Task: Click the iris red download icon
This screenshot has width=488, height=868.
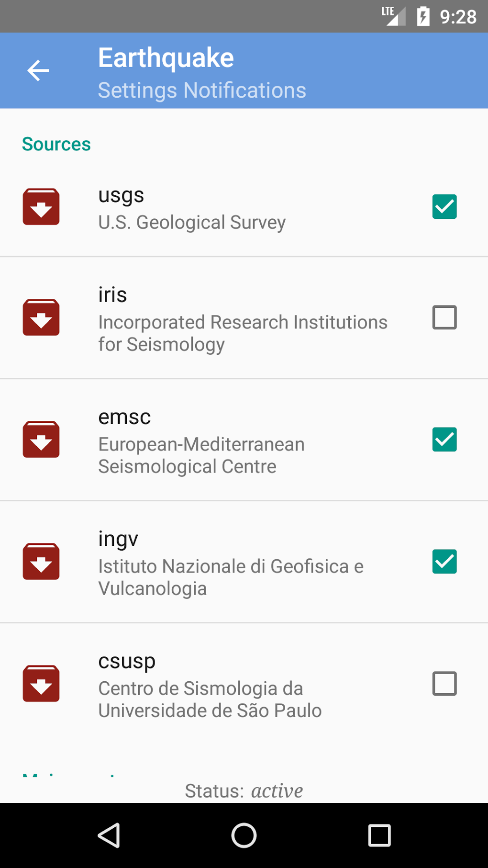Action: pos(41,317)
